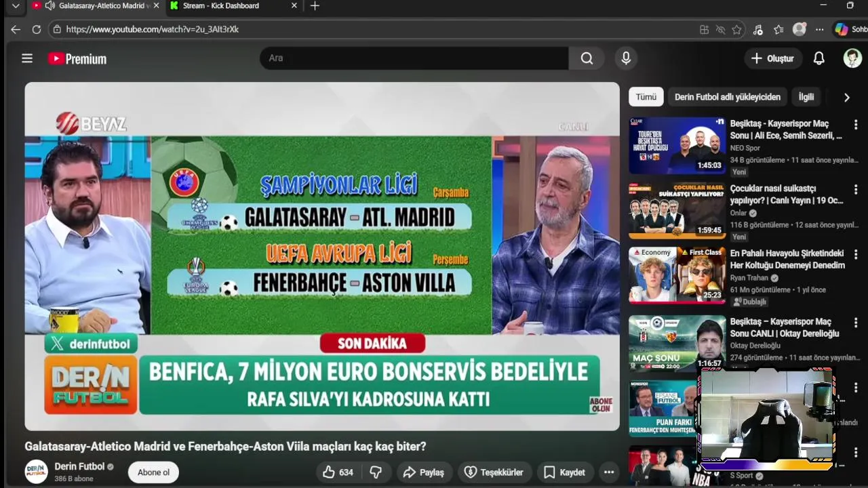The height and width of the screenshot is (488, 868).
Task: Open the tracking prevention eye icon
Action: (x=721, y=29)
